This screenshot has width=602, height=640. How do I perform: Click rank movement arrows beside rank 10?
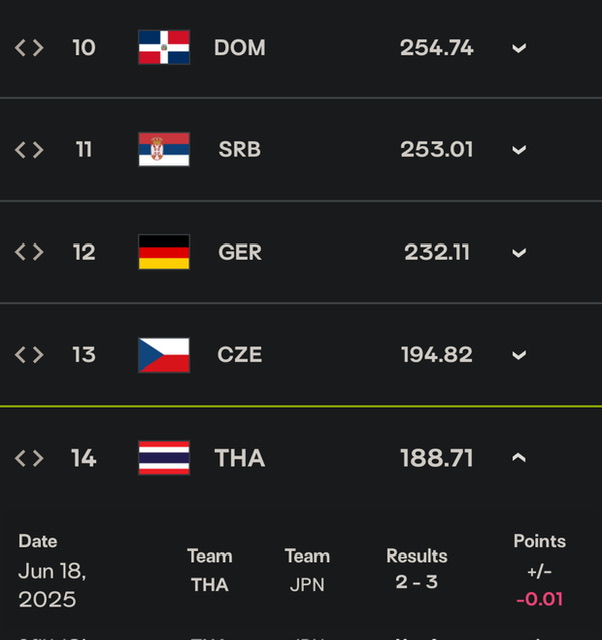point(29,48)
